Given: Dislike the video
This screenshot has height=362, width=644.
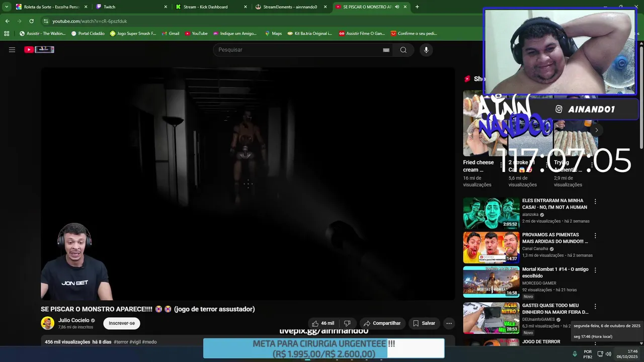Looking at the screenshot, I should pos(347,323).
